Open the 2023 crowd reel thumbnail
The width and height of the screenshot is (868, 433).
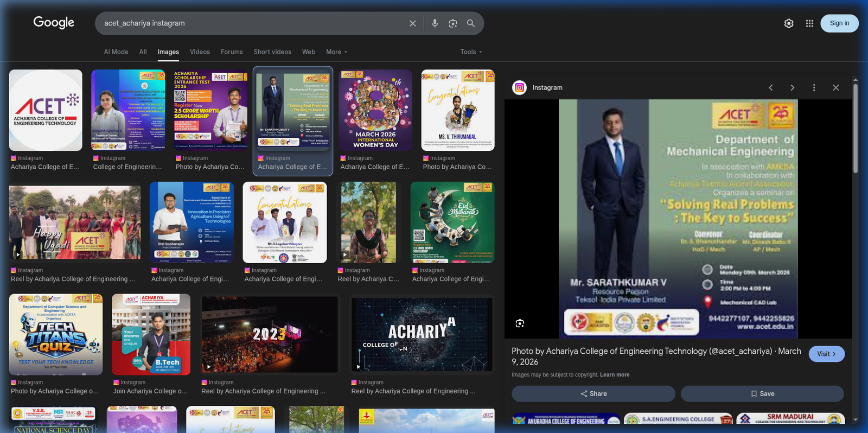270,335
